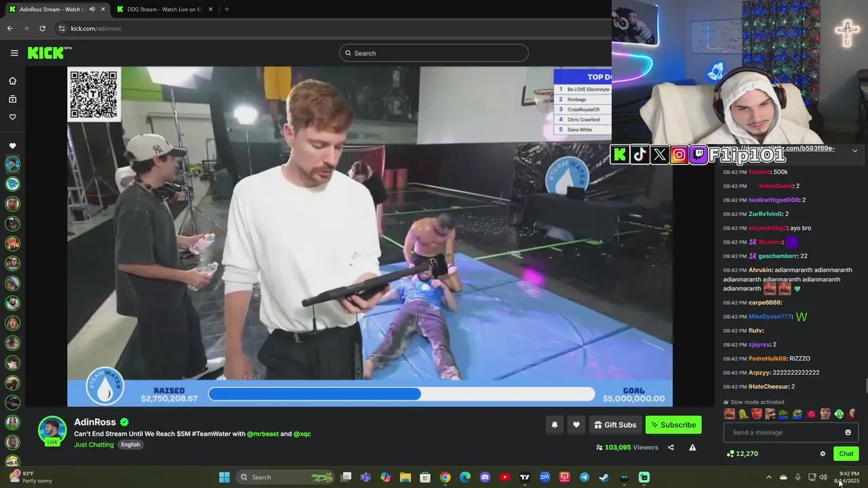The width and height of the screenshot is (868, 488).
Task: Click the Windows taskbar Search box
Action: tap(286, 477)
